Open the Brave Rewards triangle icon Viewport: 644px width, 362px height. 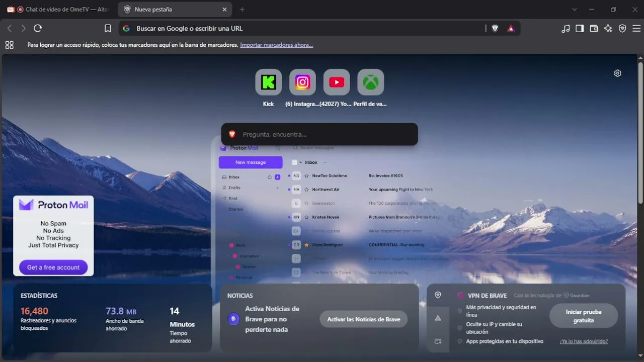[511, 29]
